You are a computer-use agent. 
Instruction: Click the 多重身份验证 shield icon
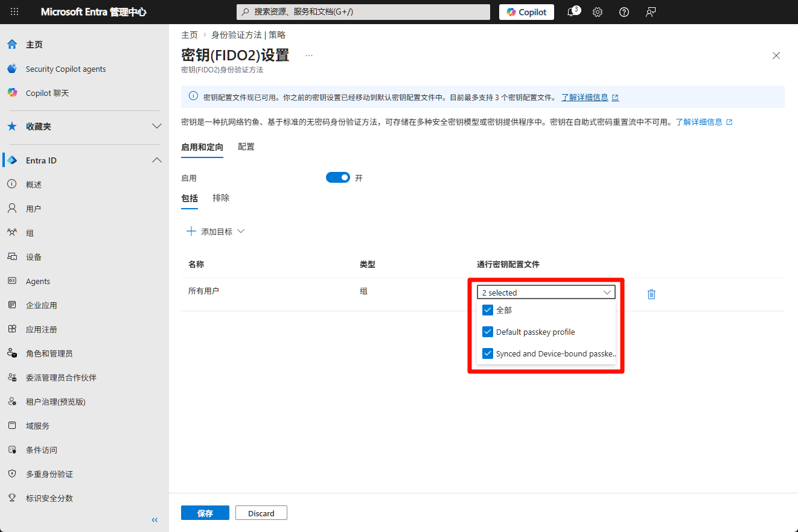click(12, 474)
